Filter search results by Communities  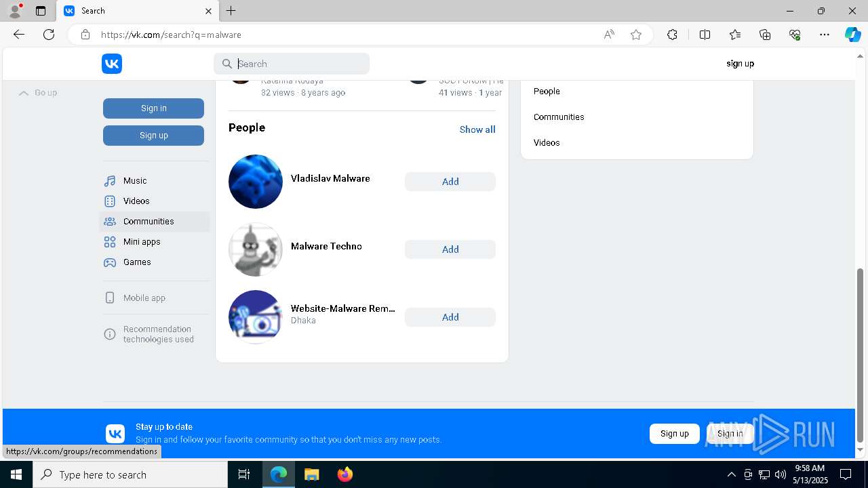559,117
